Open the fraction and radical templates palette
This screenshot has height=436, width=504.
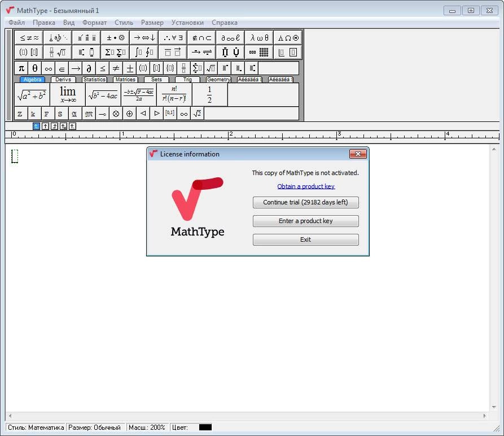tap(58, 52)
